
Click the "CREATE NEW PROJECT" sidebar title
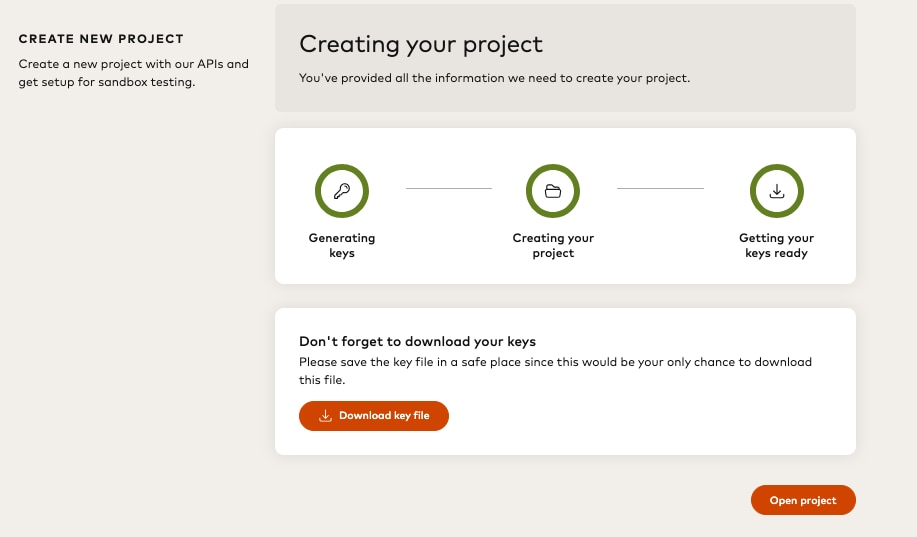[101, 39]
